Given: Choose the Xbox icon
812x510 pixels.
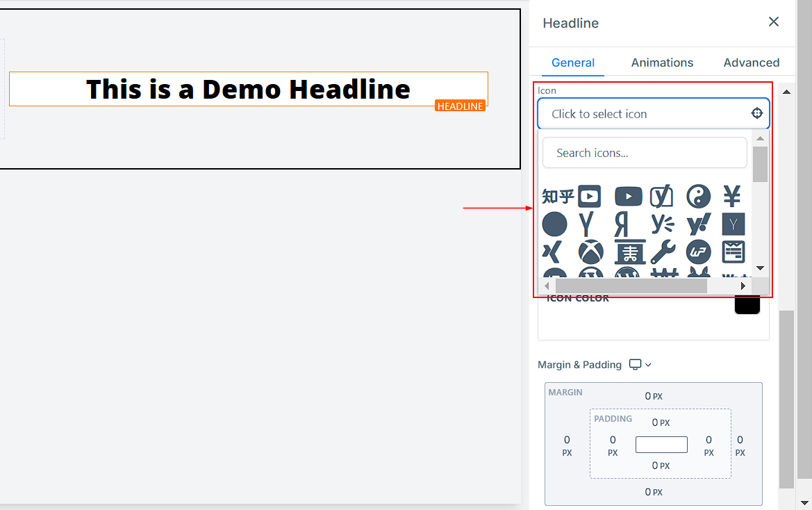Looking at the screenshot, I should [x=591, y=252].
